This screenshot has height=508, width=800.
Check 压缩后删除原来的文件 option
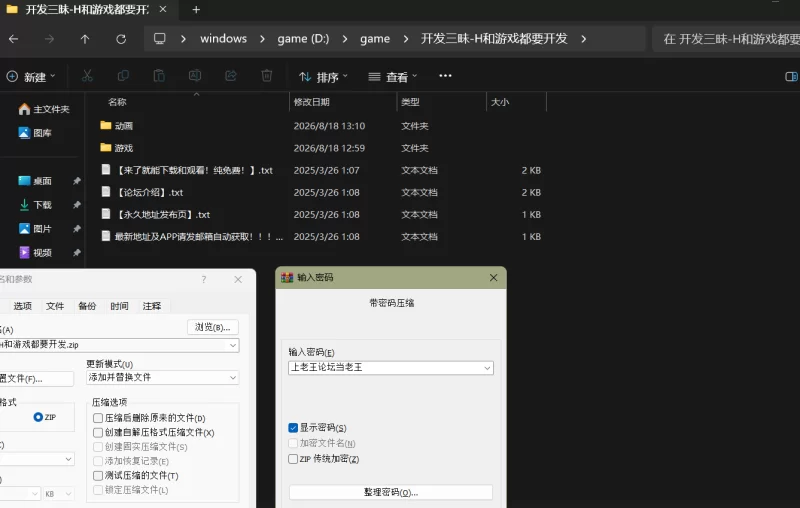(98, 418)
